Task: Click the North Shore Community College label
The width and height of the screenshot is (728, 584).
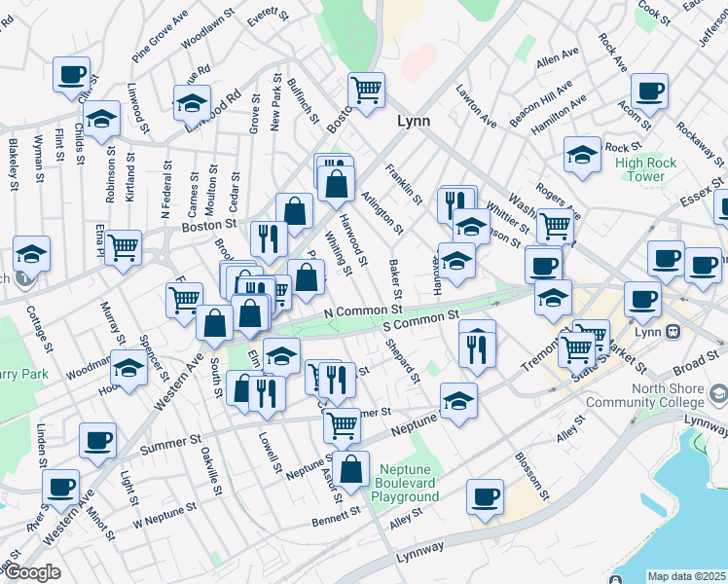Action: click(645, 395)
